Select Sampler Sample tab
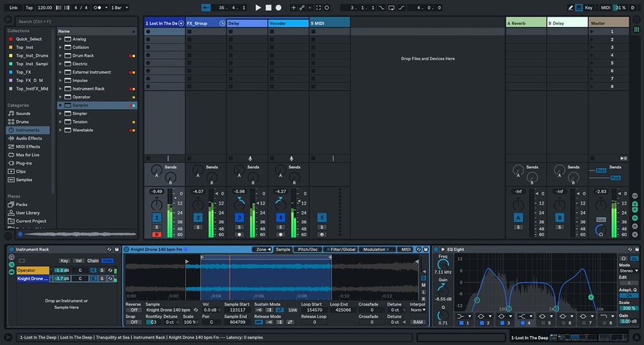This screenshot has width=644, height=345. [283, 249]
